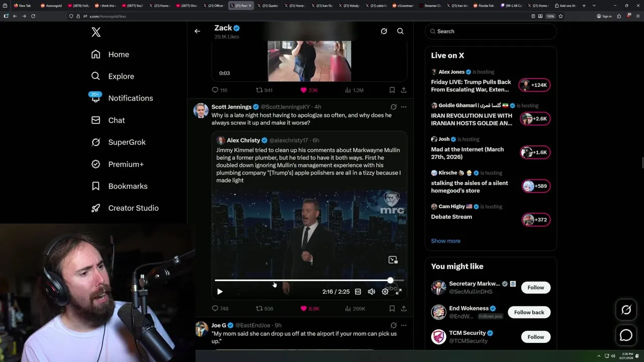Image resolution: width=644 pixels, height=362 pixels.
Task: Open the Add-ons browser tab
Action: [565, 6]
